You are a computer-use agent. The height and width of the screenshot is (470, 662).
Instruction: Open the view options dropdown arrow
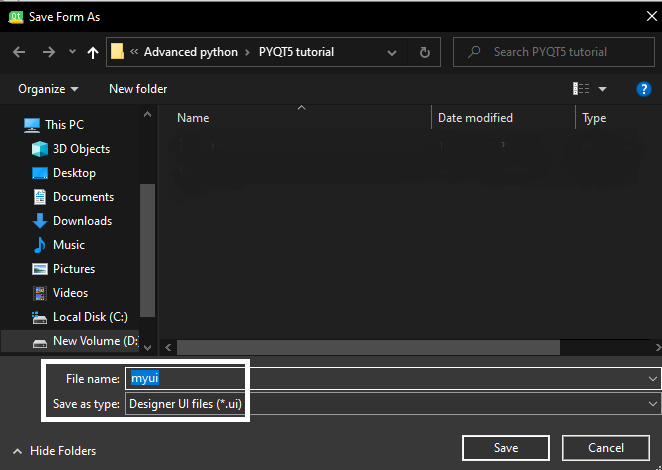coord(602,89)
